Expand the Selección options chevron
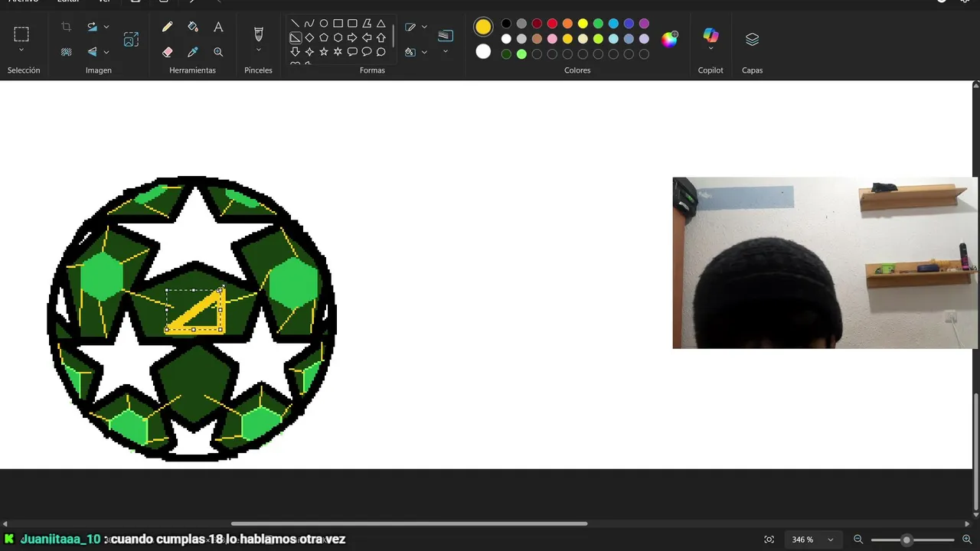980x551 pixels. coord(21,51)
